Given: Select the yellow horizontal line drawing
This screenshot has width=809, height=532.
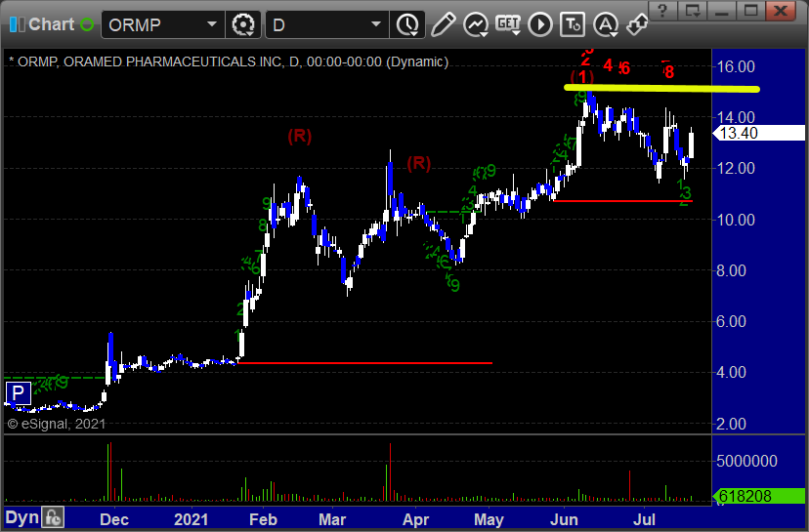Looking at the screenshot, I should click(662, 89).
